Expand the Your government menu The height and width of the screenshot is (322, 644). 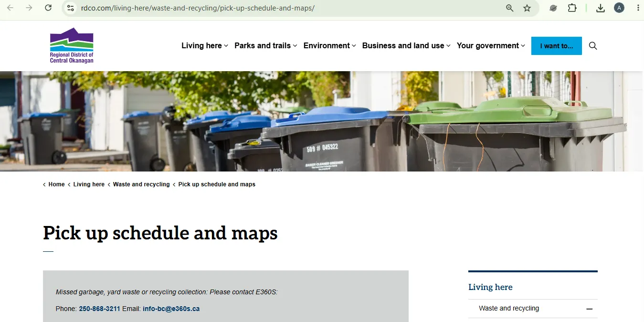[x=491, y=46]
